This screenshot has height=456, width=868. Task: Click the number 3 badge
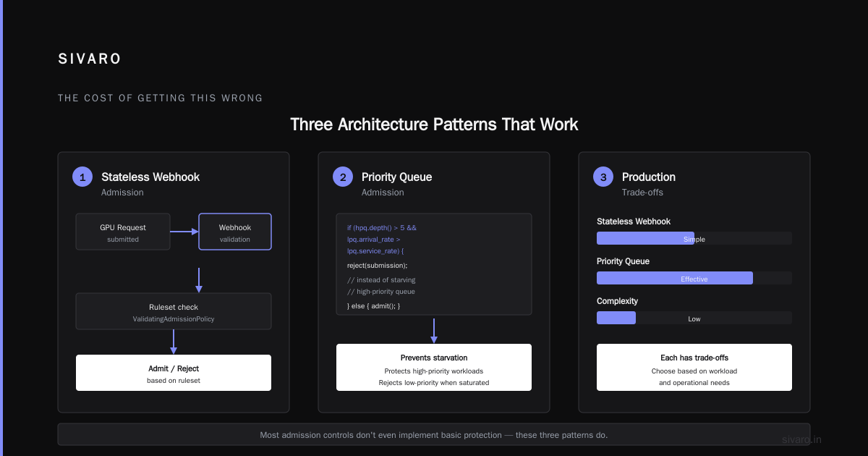click(603, 177)
